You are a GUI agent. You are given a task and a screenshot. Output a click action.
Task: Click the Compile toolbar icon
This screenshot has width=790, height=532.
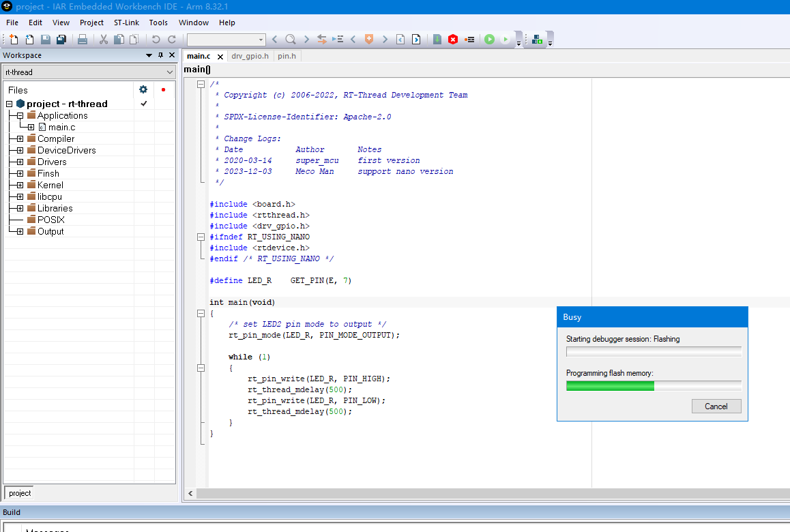point(437,40)
